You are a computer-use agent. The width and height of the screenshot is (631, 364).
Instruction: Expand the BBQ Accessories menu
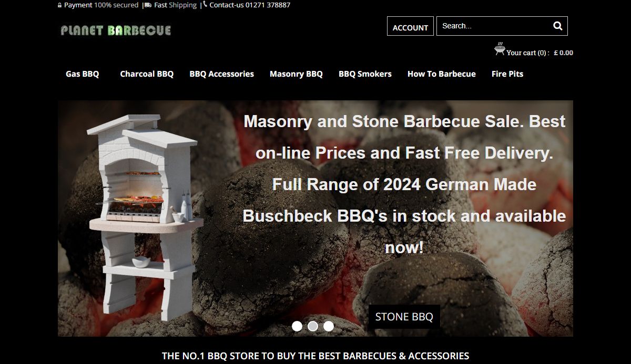click(x=222, y=74)
